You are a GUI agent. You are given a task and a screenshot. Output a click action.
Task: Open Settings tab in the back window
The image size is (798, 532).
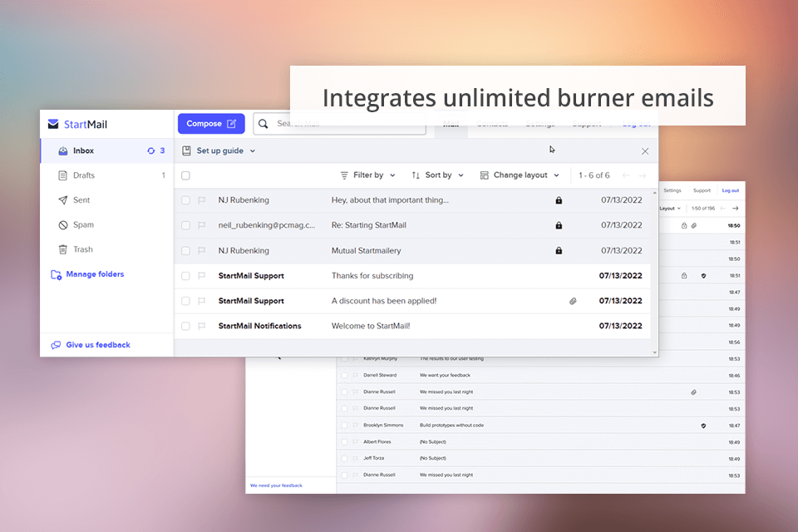coord(672,190)
